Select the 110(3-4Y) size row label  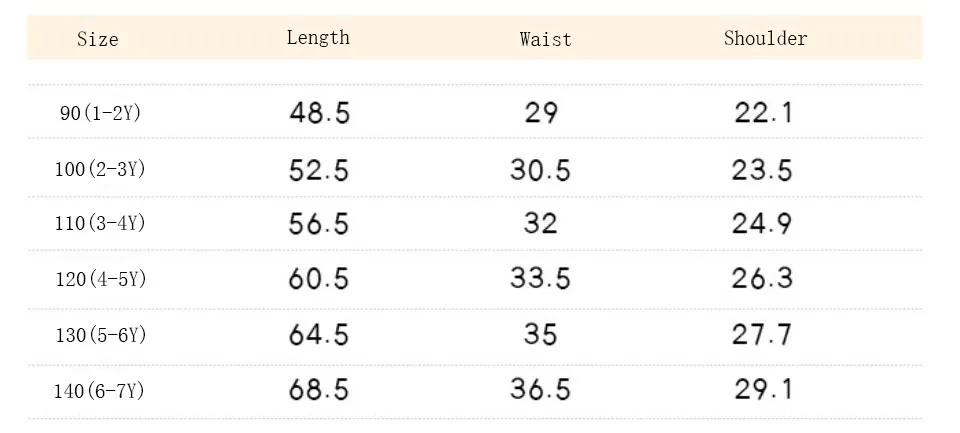tap(100, 224)
